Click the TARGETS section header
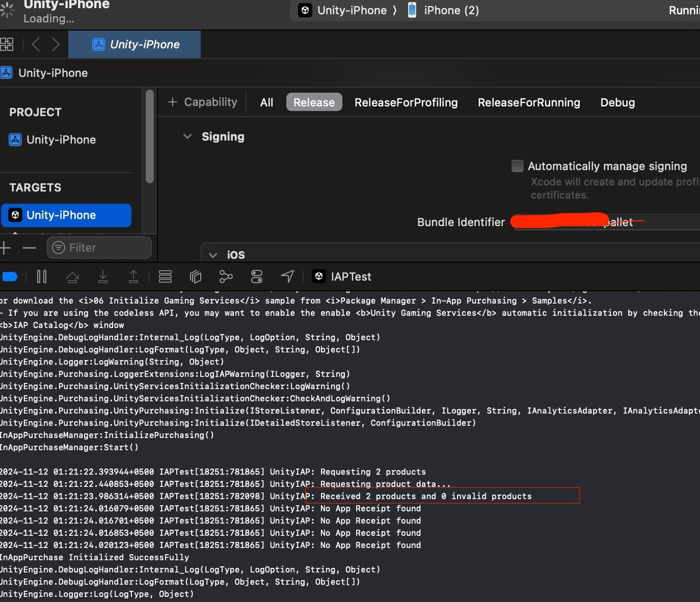 point(35,187)
